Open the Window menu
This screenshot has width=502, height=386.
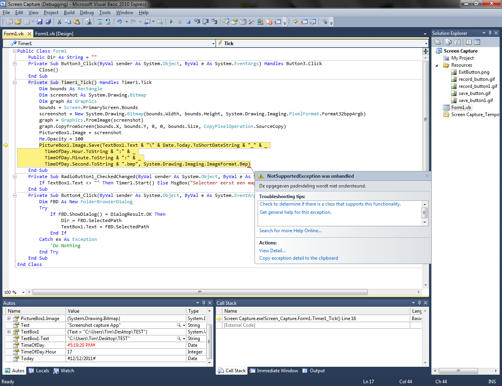[x=124, y=12]
